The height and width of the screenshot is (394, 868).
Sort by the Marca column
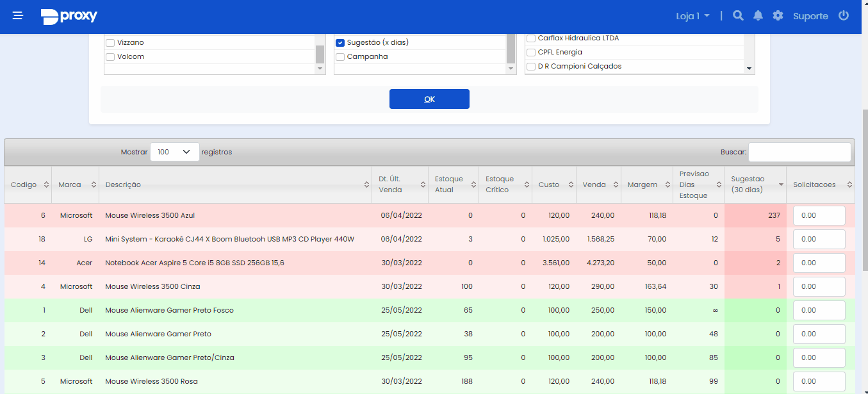coord(76,185)
